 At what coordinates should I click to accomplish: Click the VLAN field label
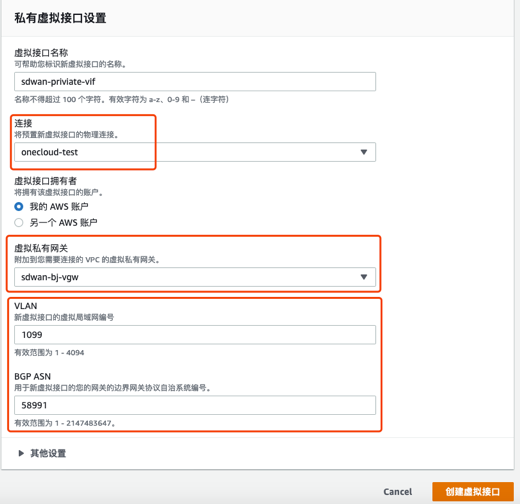(26, 306)
